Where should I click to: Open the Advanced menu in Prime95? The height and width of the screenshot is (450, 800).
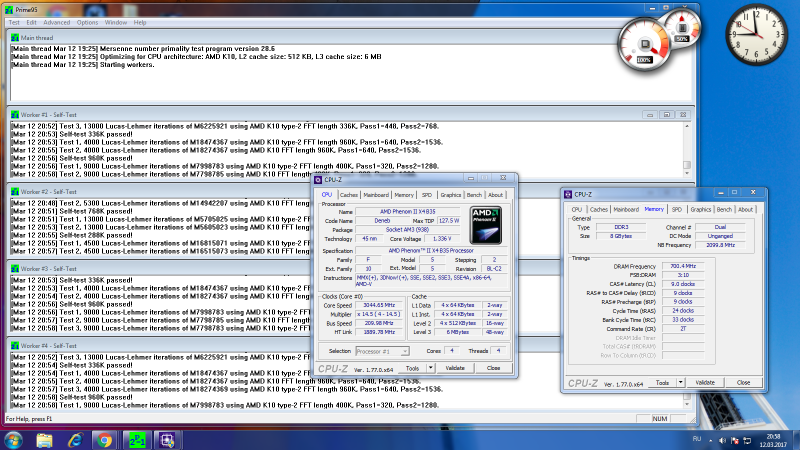56,21
